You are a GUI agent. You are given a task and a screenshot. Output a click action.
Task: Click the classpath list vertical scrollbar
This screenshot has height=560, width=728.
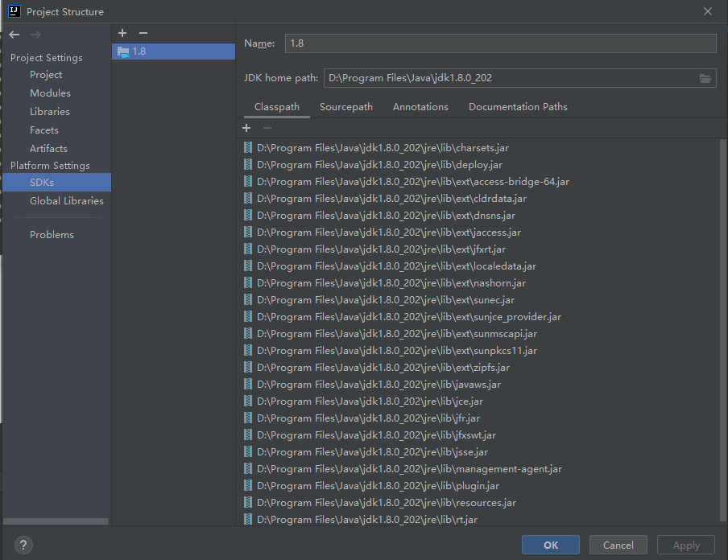(723, 329)
